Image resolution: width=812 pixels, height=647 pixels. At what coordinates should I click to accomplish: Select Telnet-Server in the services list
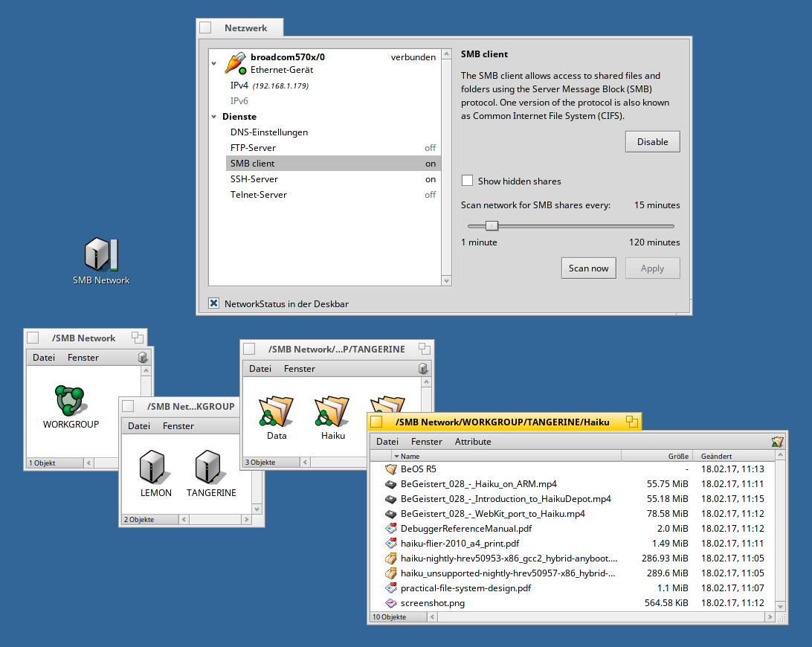[x=333, y=194]
